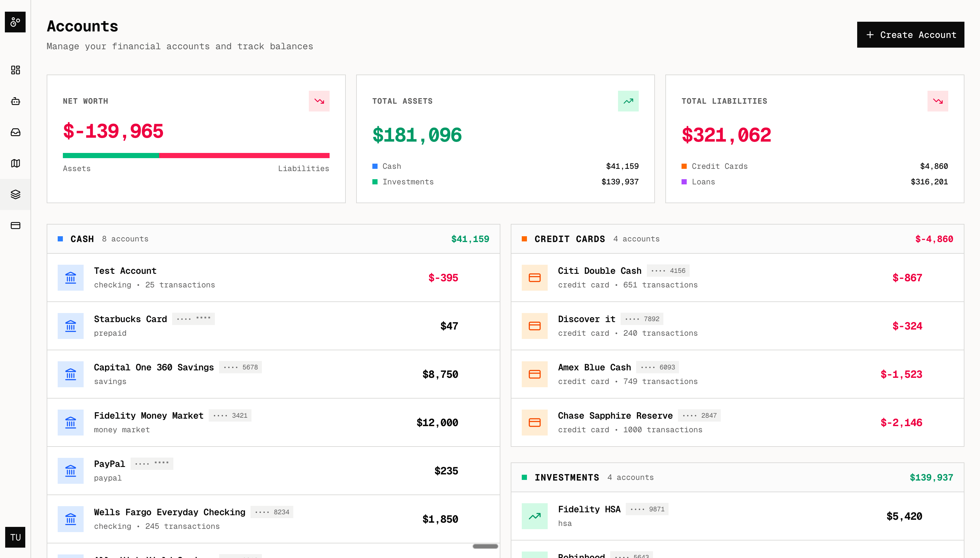Click the Fidelity HSA investment growth icon
The width and height of the screenshot is (980, 558).
click(535, 516)
